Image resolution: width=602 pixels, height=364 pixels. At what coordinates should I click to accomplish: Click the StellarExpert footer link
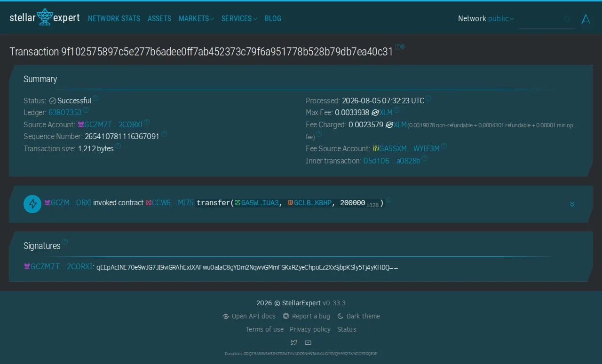pos(301,303)
